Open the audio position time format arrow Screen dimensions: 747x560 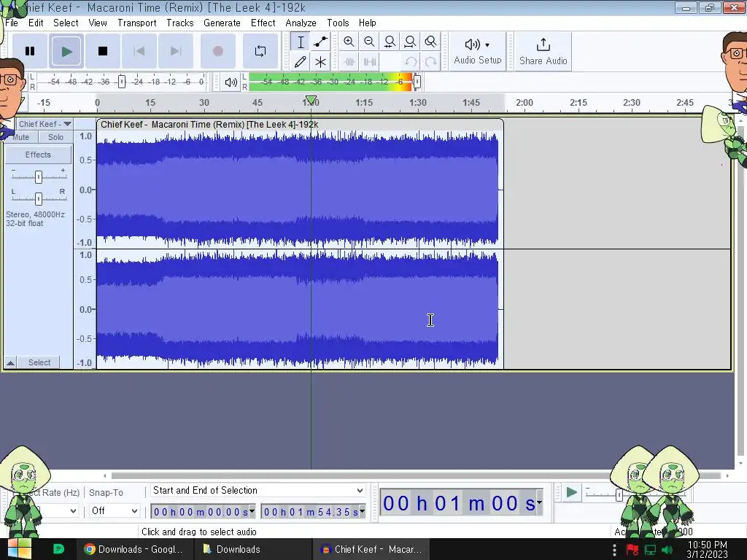pos(539,502)
